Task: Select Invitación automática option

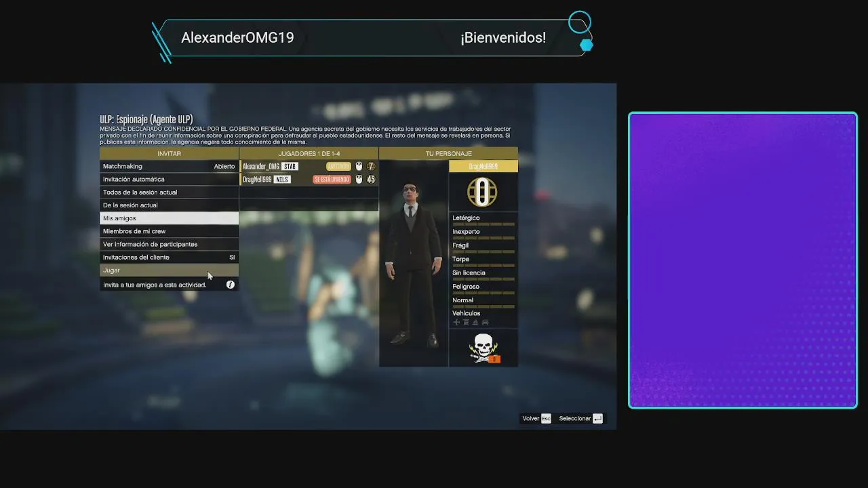Action: [x=169, y=179]
